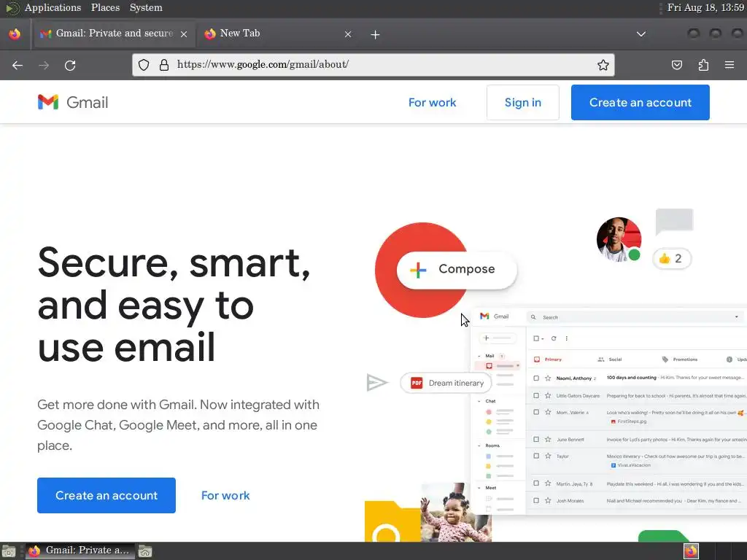Click the For work link in the header
The image size is (747, 560).
point(432,102)
